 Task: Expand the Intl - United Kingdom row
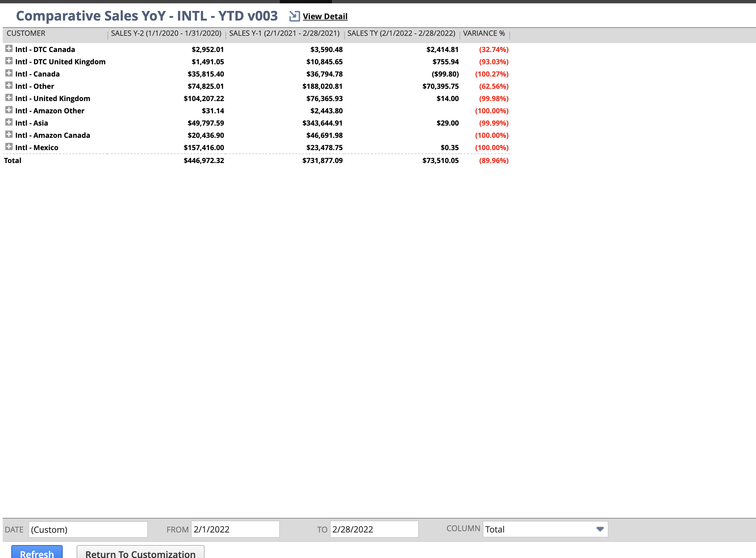(x=9, y=98)
